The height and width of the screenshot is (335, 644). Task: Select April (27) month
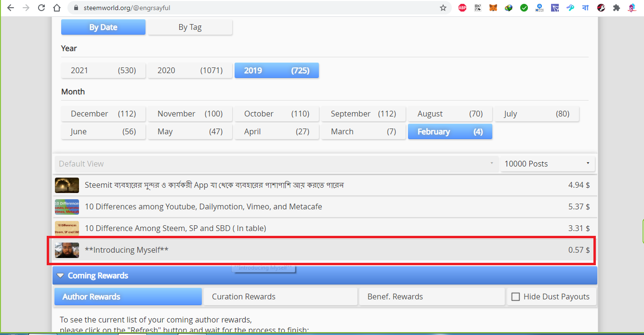tap(276, 131)
